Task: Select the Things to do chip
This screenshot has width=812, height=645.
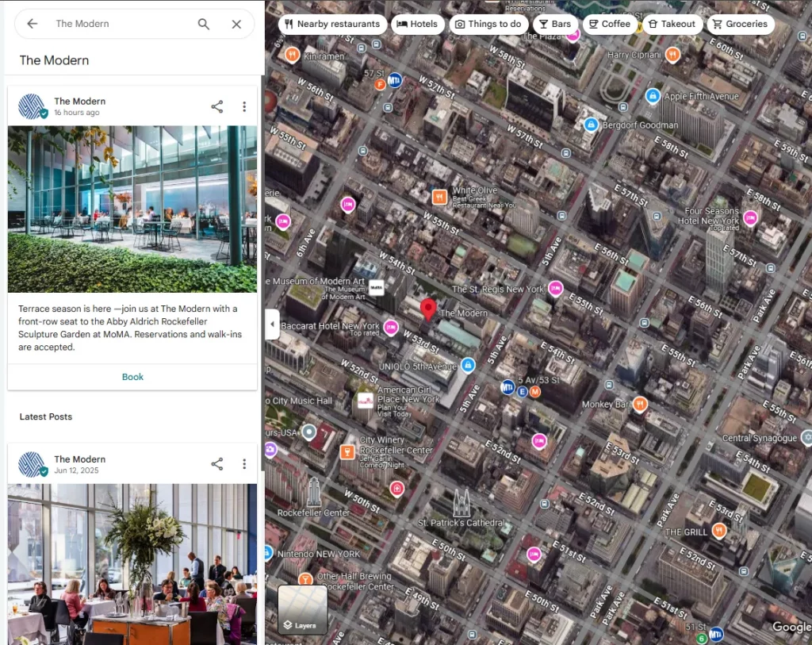Action: (x=488, y=24)
